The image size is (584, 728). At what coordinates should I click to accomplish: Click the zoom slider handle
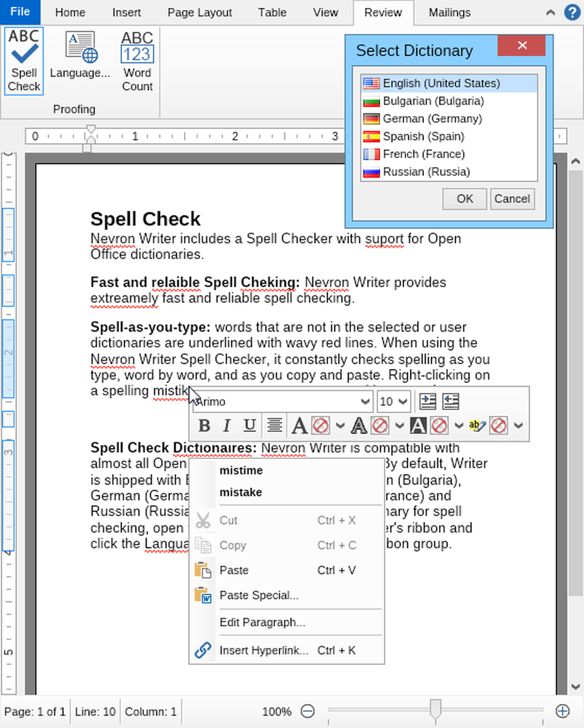pyautogui.click(x=436, y=710)
